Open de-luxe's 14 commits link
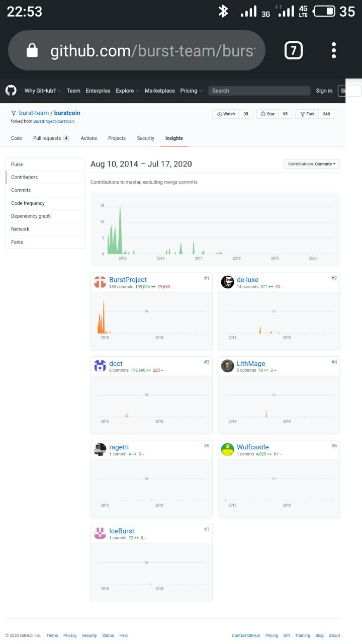362x644 pixels. [x=247, y=287]
